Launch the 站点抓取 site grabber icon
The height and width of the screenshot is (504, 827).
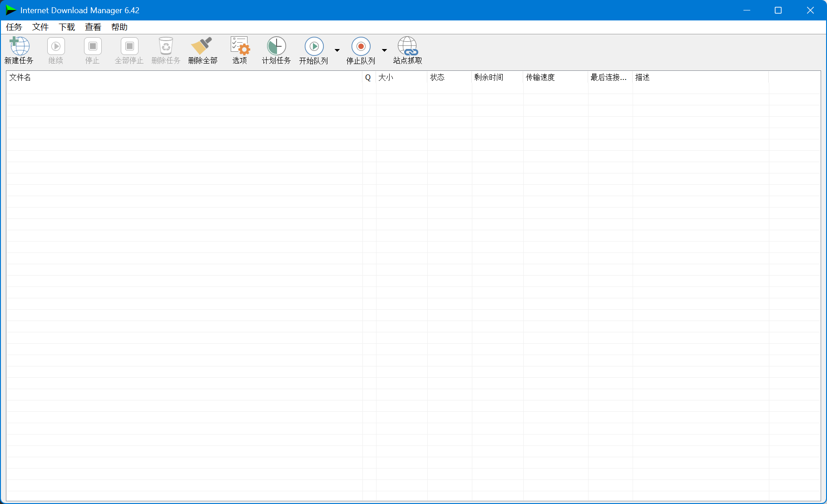point(408,46)
